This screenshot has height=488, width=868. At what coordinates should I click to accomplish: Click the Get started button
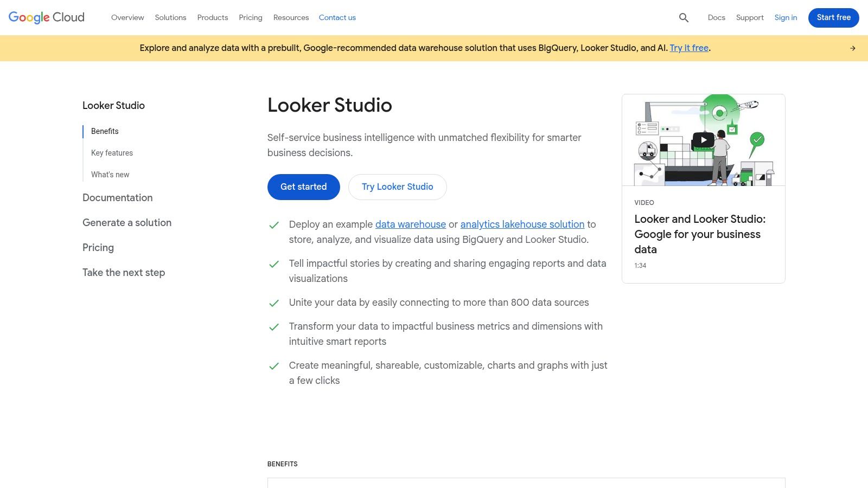[x=303, y=187]
